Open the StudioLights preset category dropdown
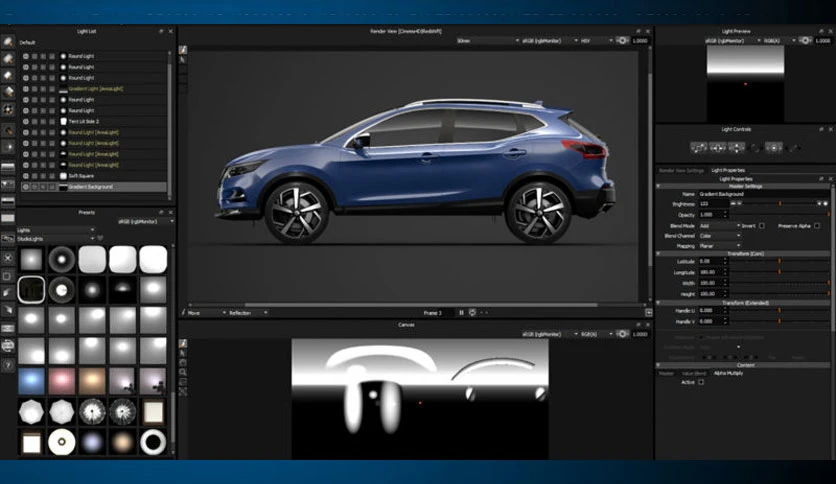The width and height of the screenshot is (836, 484). 55,239
